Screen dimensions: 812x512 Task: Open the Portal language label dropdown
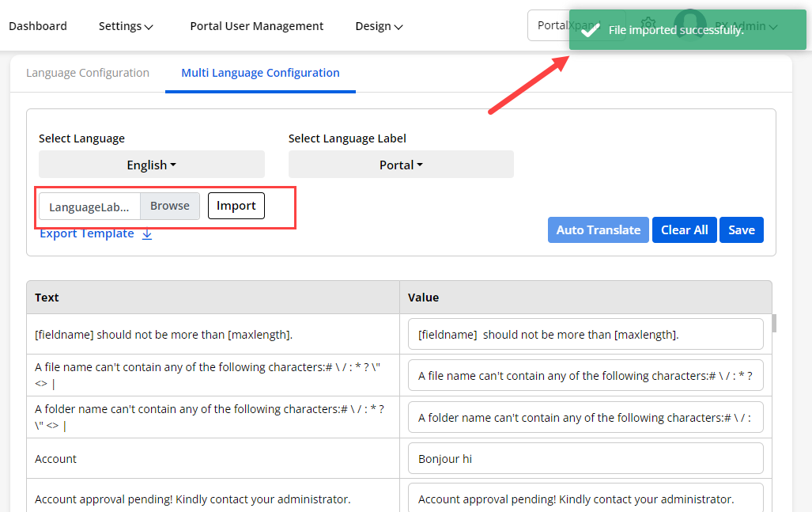pyautogui.click(x=401, y=165)
